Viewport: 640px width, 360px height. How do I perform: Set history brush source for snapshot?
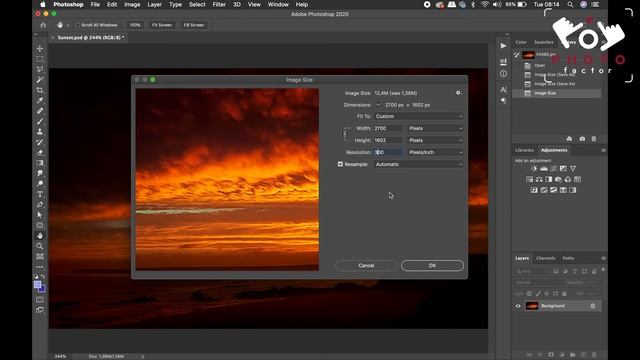pyautogui.click(x=517, y=55)
